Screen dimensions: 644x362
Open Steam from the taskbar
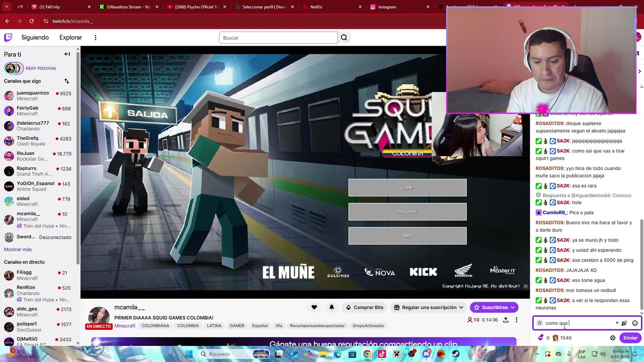point(455,354)
